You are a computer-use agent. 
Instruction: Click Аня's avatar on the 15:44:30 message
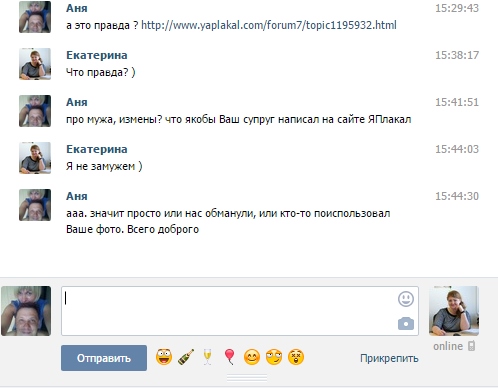click(x=35, y=205)
